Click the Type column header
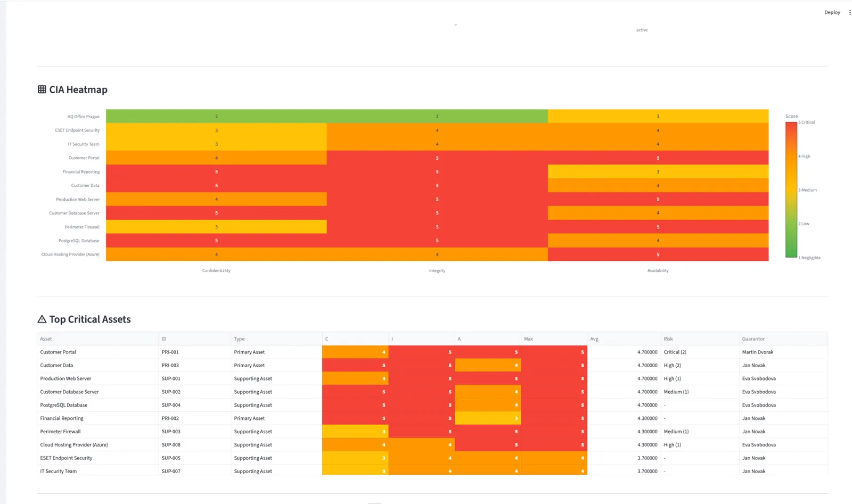Screen dimensions: 852x504 click(276, 338)
